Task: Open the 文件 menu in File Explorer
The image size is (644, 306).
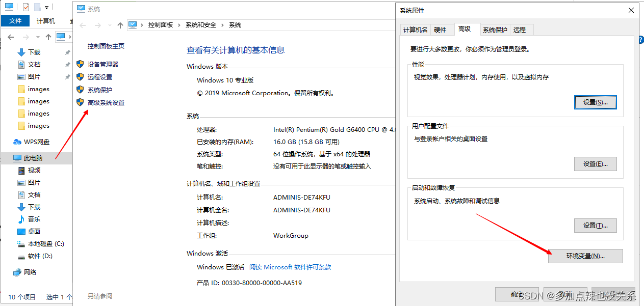Action: click(15, 21)
